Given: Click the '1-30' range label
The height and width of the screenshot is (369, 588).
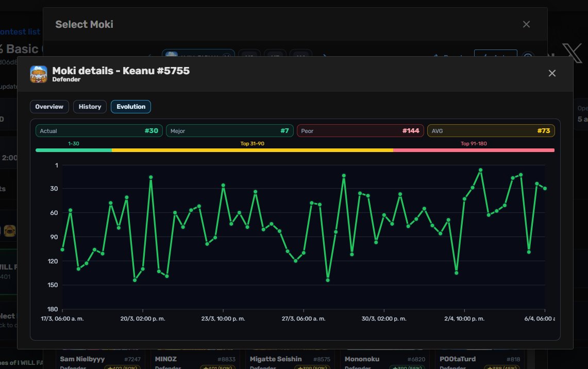Looking at the screenshot, I should click(74, 144).
